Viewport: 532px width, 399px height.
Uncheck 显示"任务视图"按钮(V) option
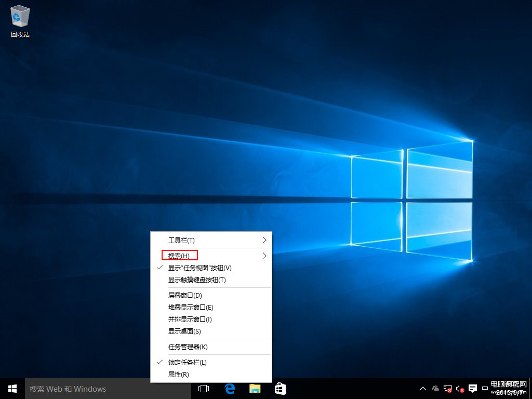pyautogui.click(x=211, y=268)
